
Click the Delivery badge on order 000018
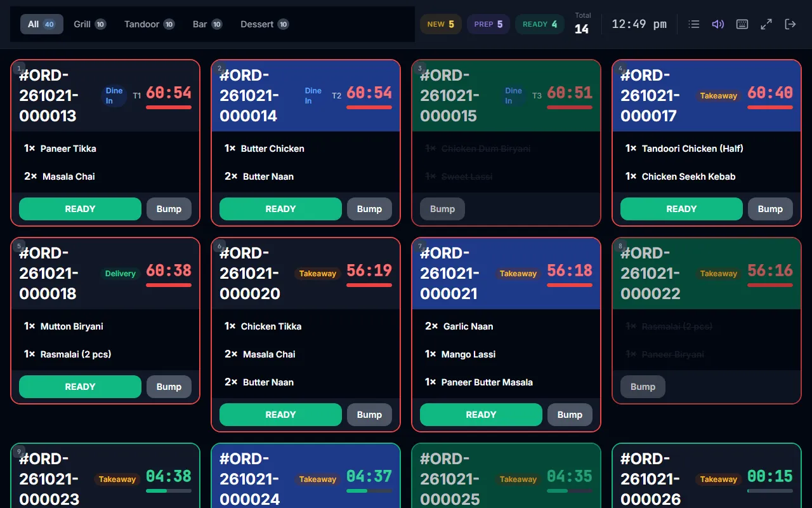coord(121,274)
